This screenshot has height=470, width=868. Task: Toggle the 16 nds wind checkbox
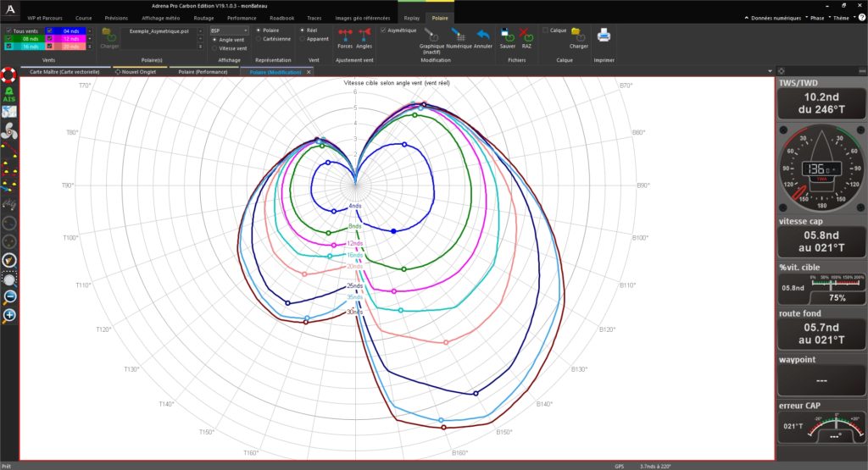pyautogui.click(x=8, y=47)
